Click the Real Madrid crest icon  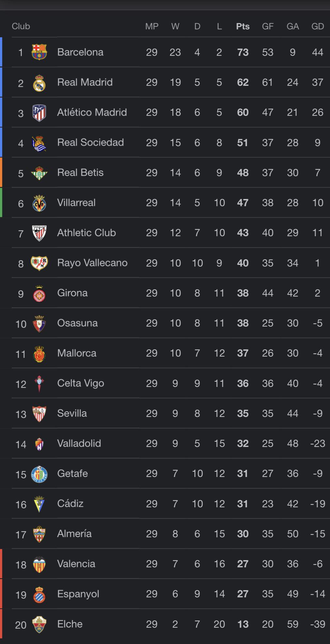(39, 83)
